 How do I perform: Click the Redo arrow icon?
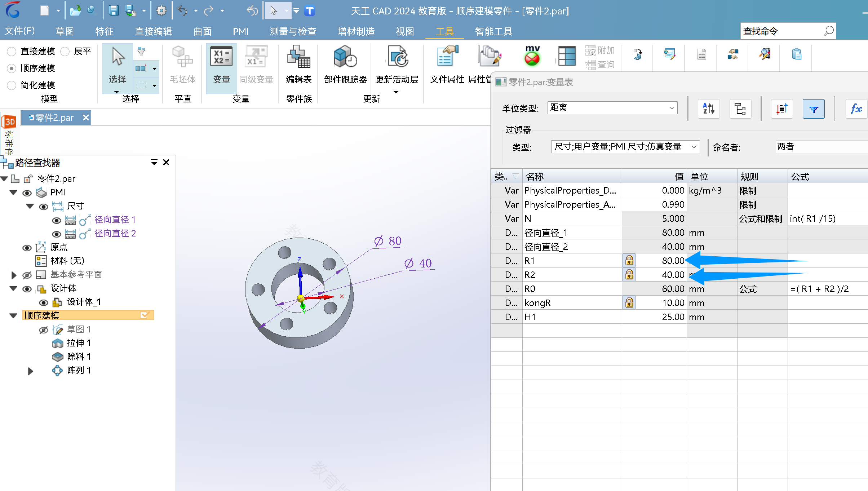point(209,11)
